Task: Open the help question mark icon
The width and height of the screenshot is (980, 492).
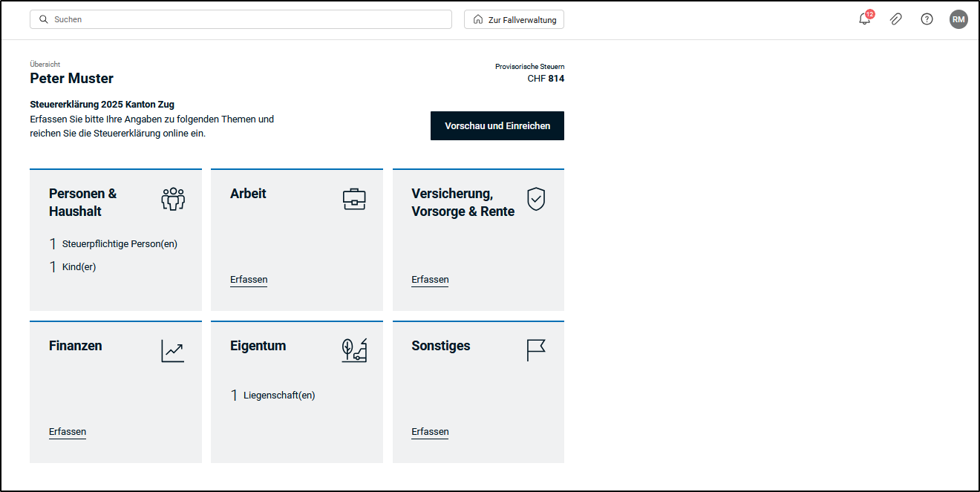Action: (927, 19)
